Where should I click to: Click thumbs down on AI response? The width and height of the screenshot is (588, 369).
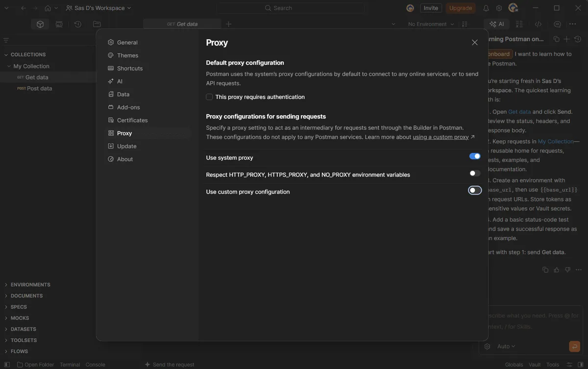coord(567,270)
